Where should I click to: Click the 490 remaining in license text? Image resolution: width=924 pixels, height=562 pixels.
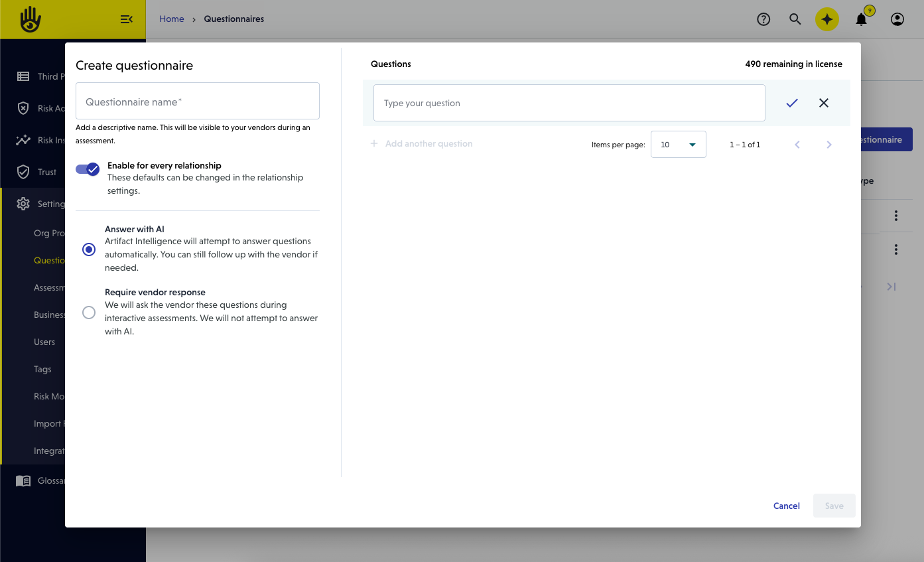(x=794, y=64)
